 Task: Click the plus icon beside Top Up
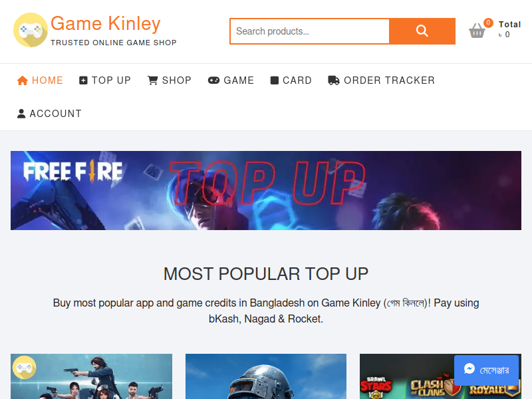point(83,80)
